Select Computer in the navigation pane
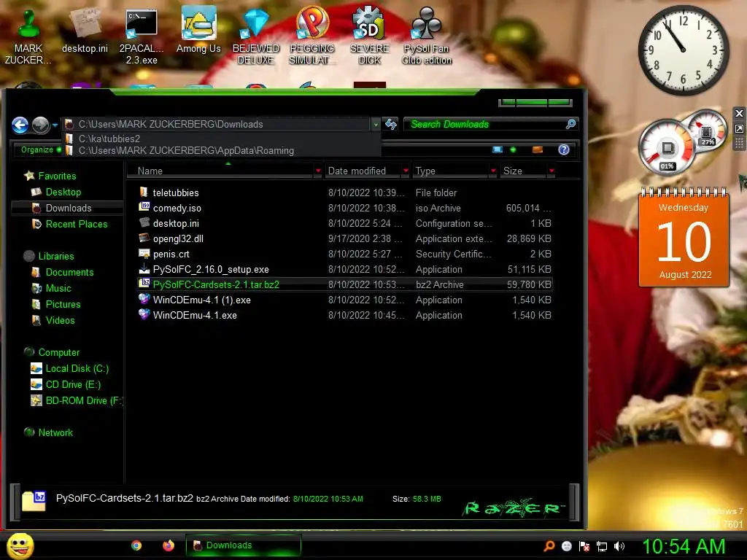This screenshot has width=747, height=560. pos(53,352)
